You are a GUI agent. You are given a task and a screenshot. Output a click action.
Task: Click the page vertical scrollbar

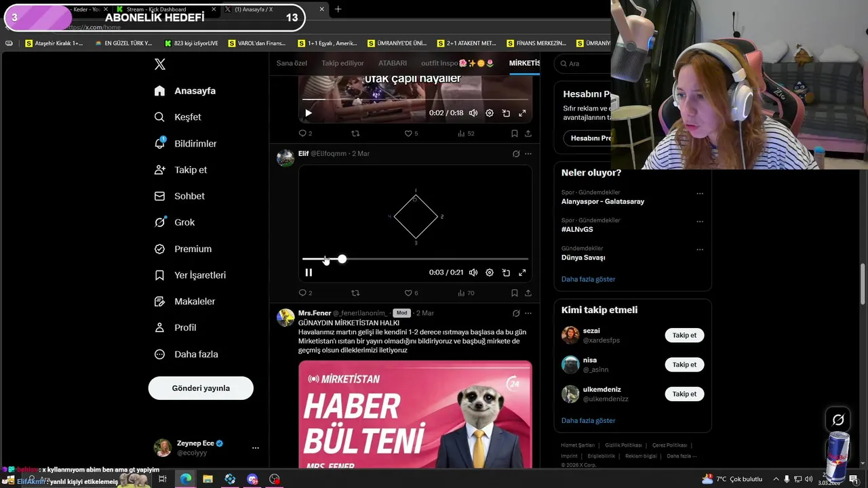click(x=863, y=285)
